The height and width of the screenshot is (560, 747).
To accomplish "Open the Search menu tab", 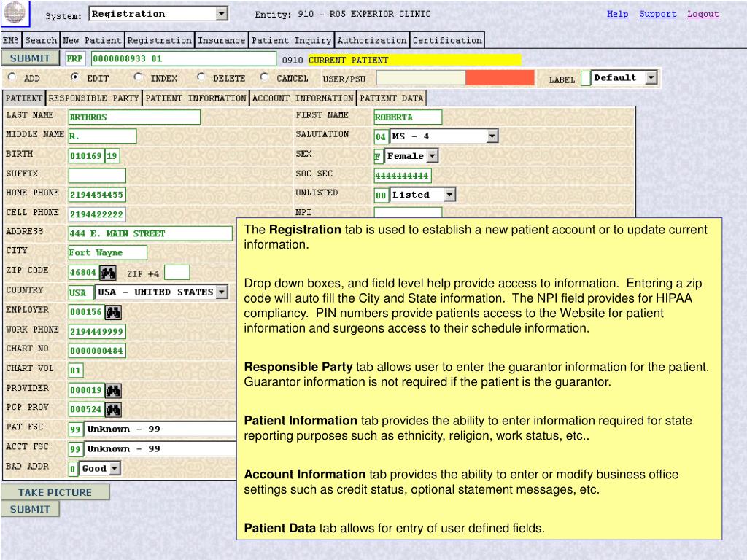I will pos(41,41).
